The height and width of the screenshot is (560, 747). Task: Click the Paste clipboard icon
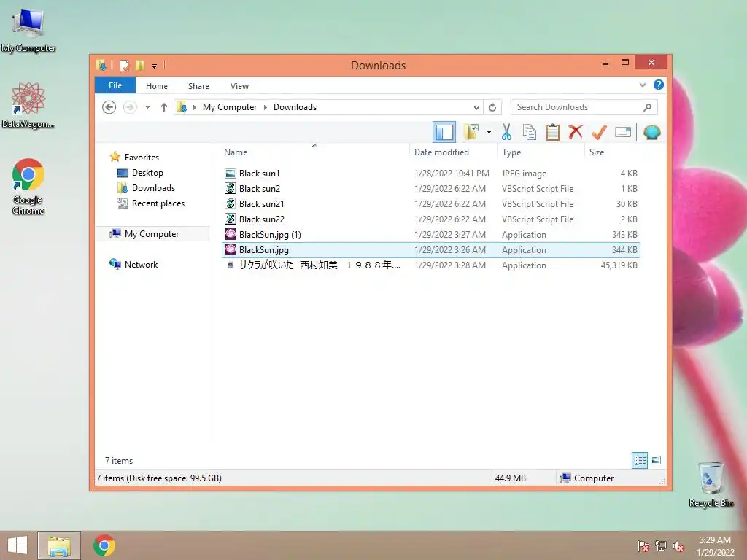click(x=552, y=132)
